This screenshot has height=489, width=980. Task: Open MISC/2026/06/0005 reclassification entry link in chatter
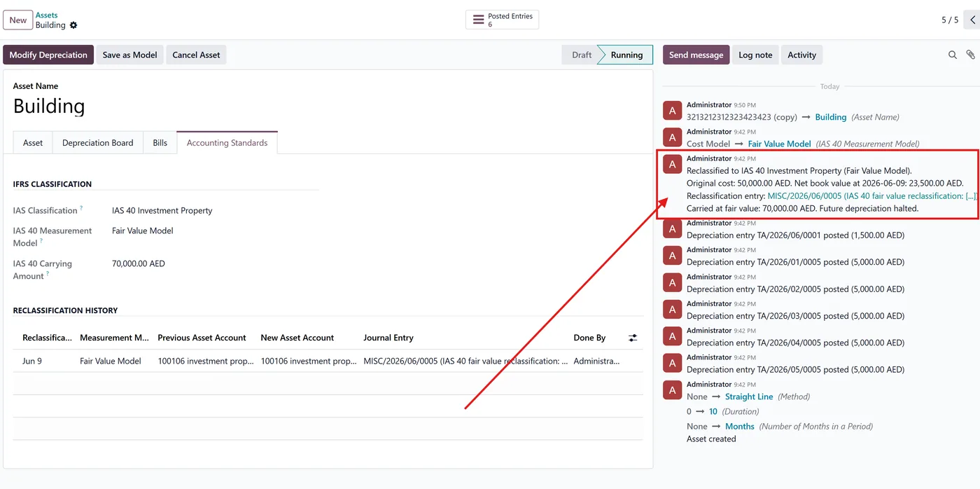[x=871, y=196]
